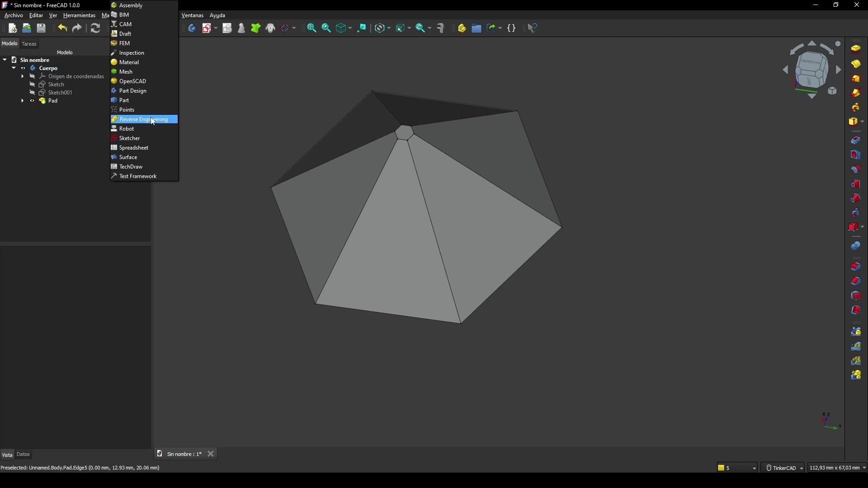
Task: Click the What's This help icon
Action: click(533, 28)
